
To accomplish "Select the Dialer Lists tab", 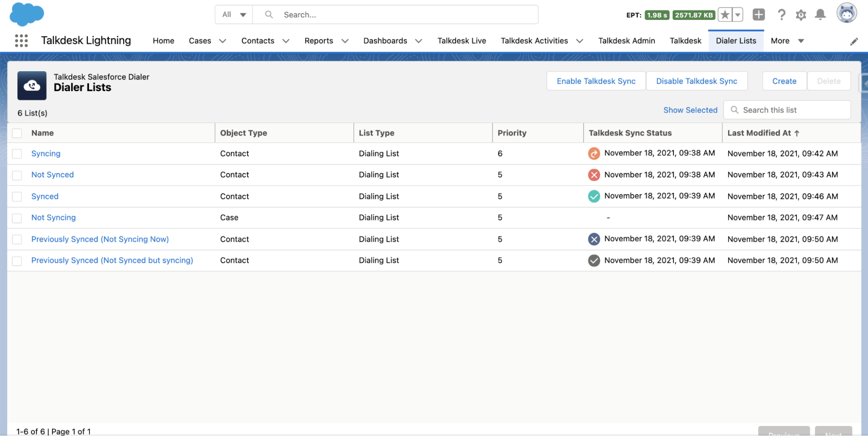I will pyautogui.click(x=736, y=41).
